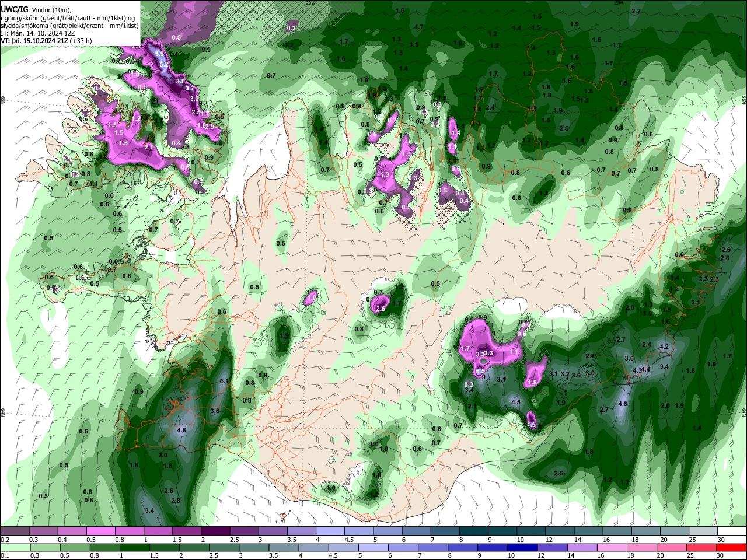The image size is (747, 560).
Task: Click the 4.5 value on the map
Action: tap(516, 402)
